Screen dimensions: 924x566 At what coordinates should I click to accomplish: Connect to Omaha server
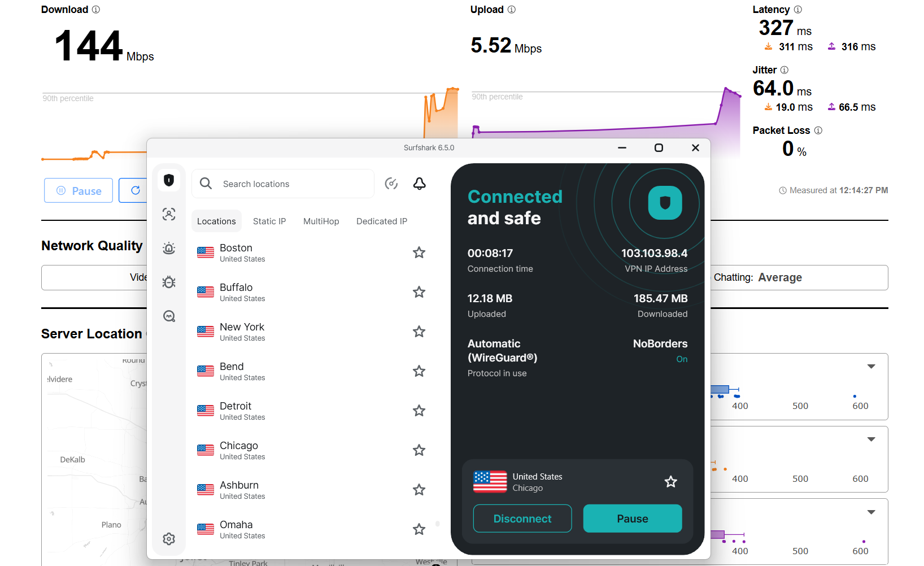[x=311, y=529]
